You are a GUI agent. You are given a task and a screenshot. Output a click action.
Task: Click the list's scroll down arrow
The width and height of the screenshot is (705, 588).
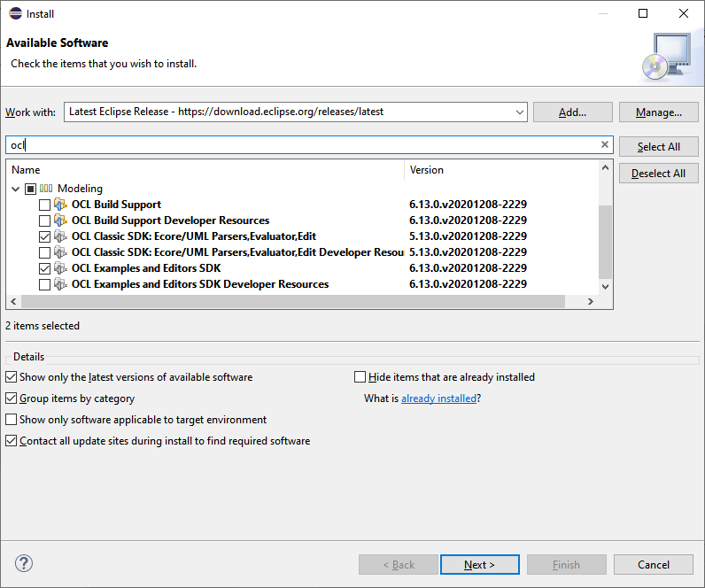pyautogui.click(x=605, y=287)
